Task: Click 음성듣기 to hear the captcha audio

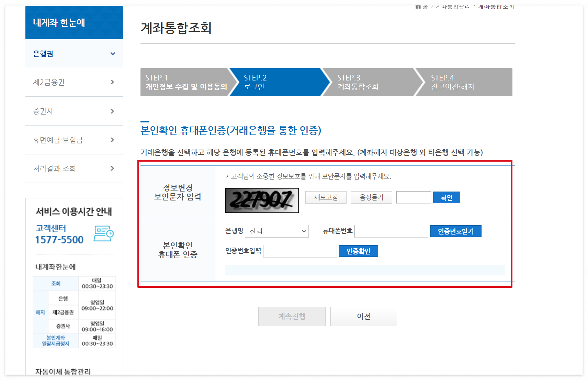Action: tap(371, 197)
